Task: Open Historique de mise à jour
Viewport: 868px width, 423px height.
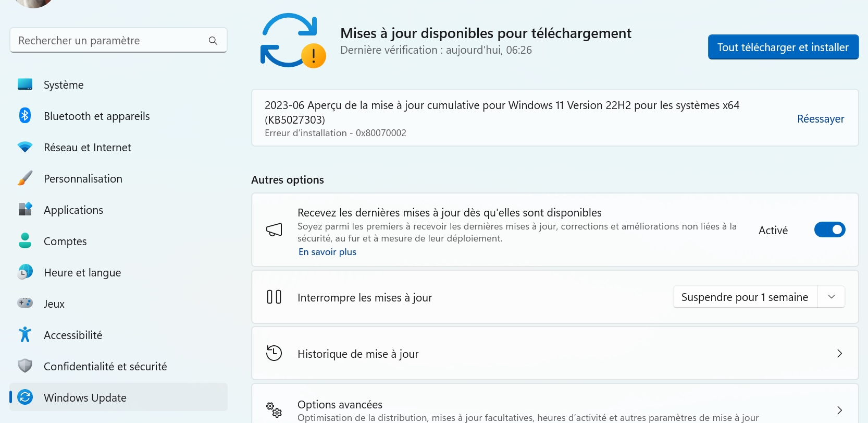Action: [555, 354]
